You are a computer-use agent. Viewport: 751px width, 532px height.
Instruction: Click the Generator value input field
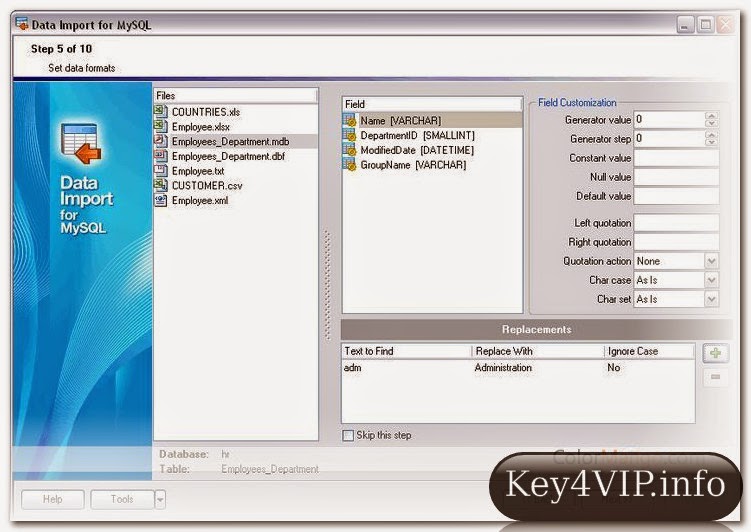click(669, 119)
